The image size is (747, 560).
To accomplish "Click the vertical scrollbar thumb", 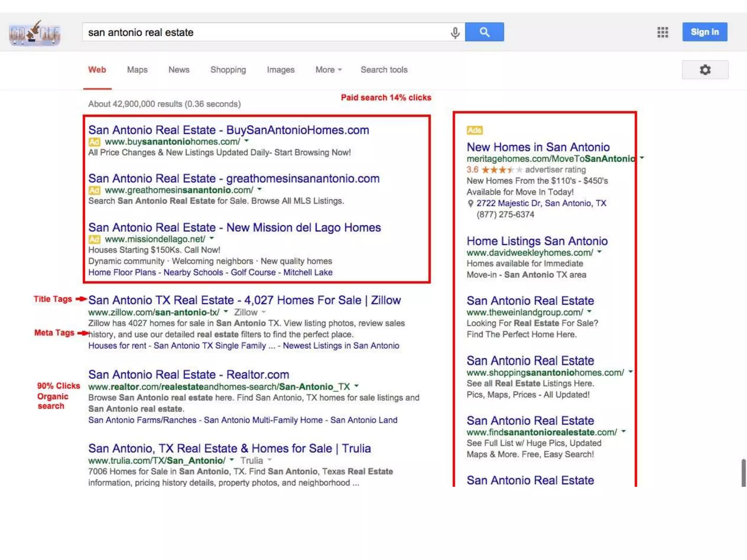I will (x=743, y=472).
